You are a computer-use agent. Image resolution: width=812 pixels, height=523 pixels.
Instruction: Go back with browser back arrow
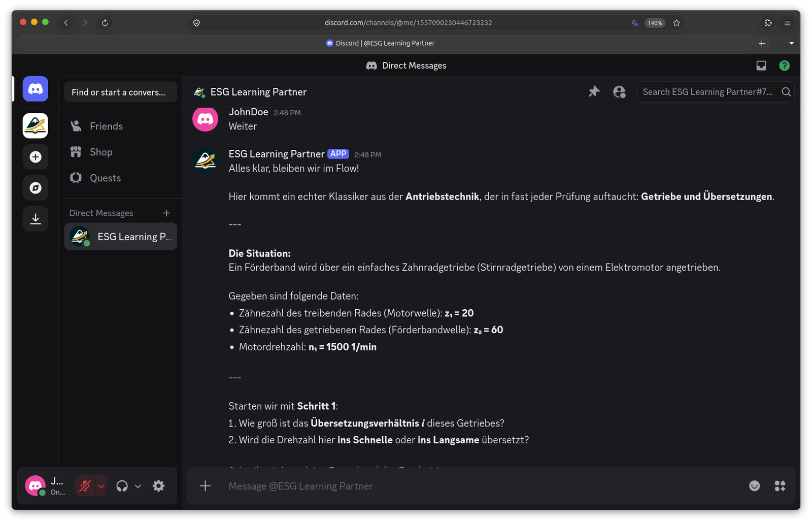click(66, 23)
